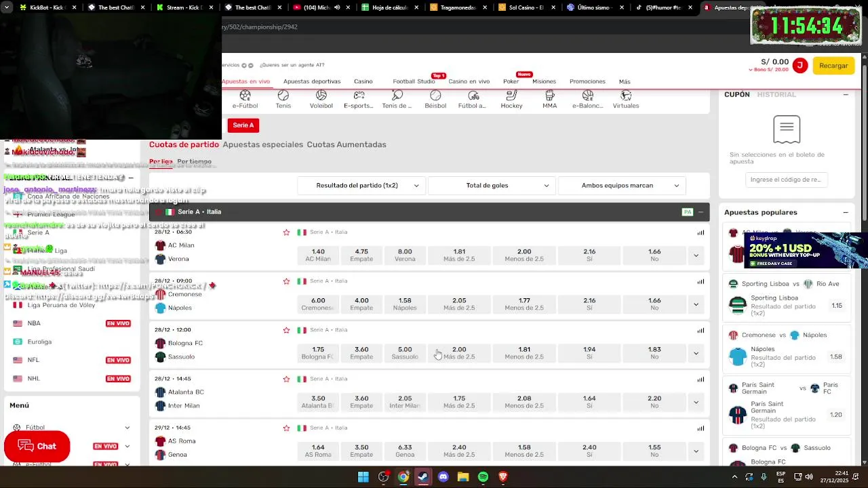Collapse the CUPÓN panel
Image resolution: width=868 pixels, height=488 pixels.
click(846, 94)
